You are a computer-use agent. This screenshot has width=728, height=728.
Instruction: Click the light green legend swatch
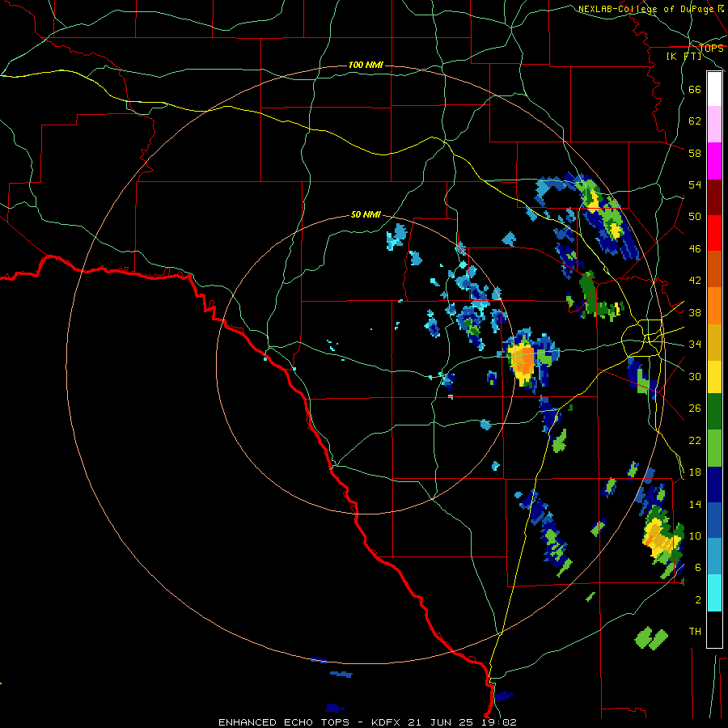714,448
